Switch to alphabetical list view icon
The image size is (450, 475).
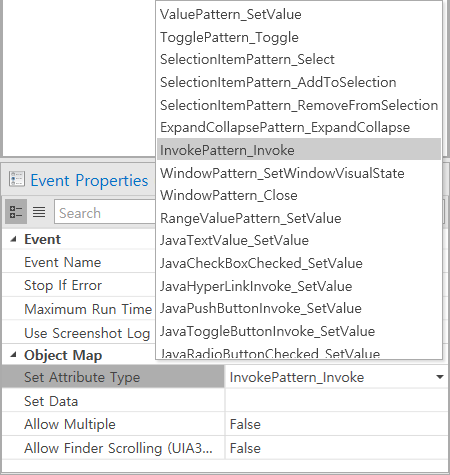point(39,212)
